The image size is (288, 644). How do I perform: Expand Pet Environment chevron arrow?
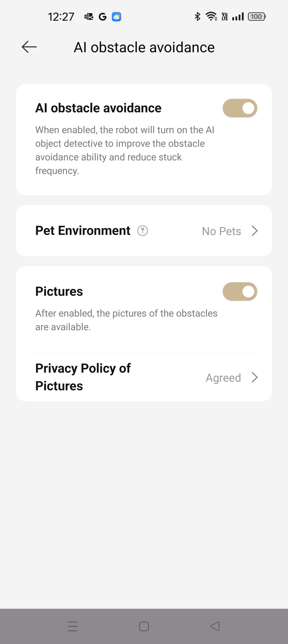pos(255,231)
